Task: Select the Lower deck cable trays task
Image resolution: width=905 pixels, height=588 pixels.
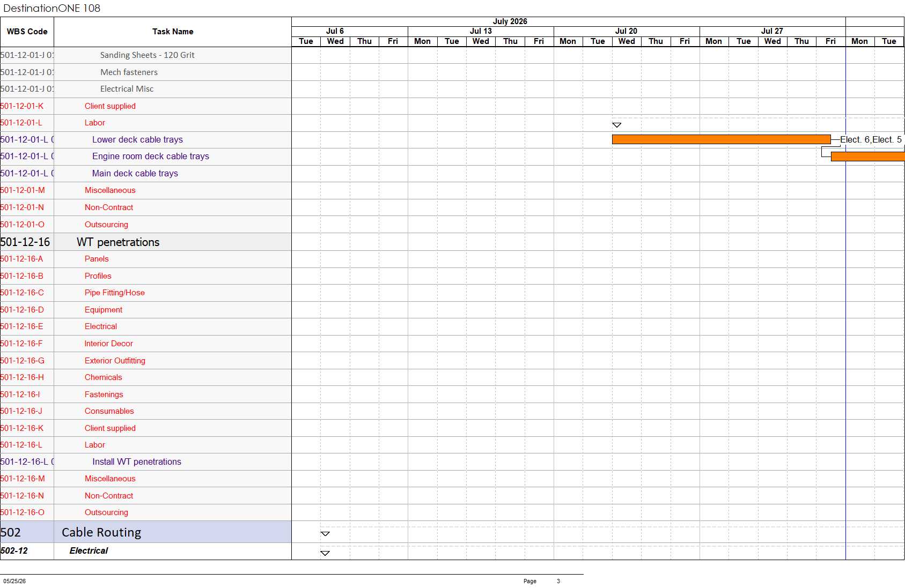Action: tap(137, 140)
